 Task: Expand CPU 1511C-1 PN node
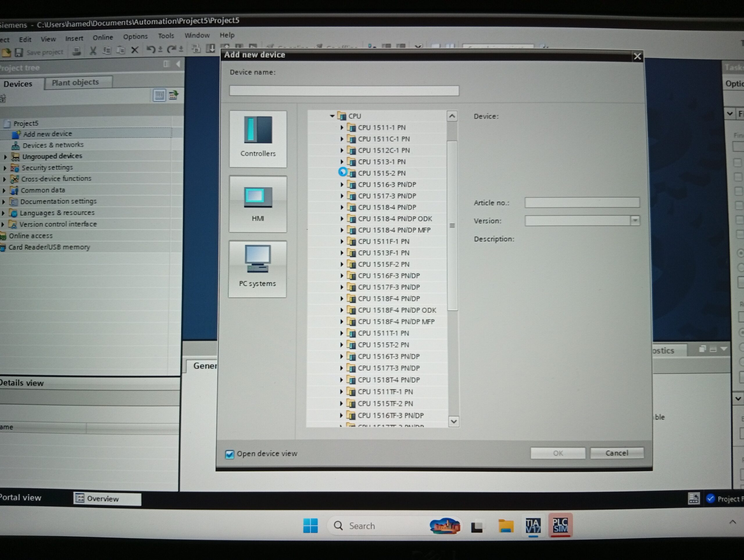[342, 139]
